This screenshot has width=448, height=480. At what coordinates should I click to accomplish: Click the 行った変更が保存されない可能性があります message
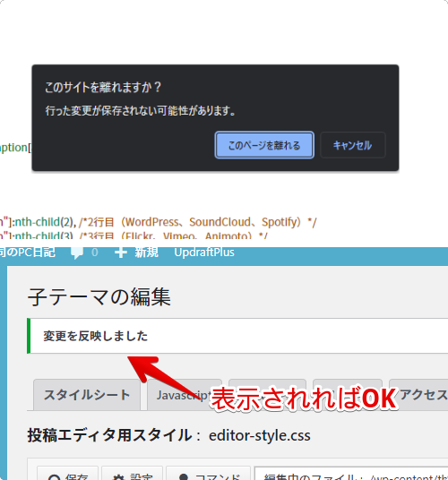click(x=141, y=110)
